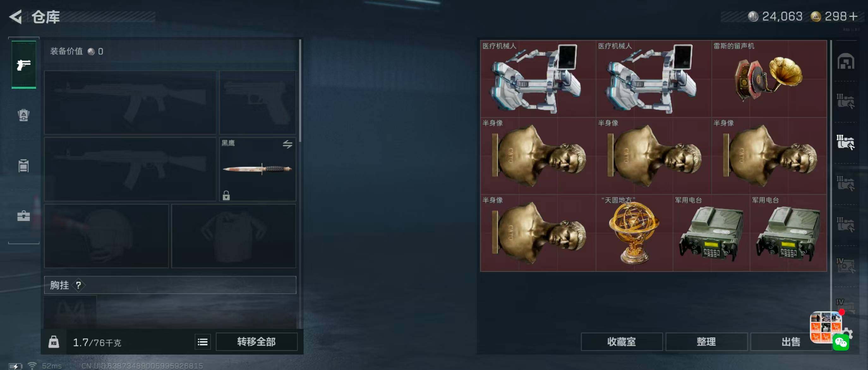The image size is (868, 370).
Task: Select the house-shaped main storage icon
Action: pos(846,61)
